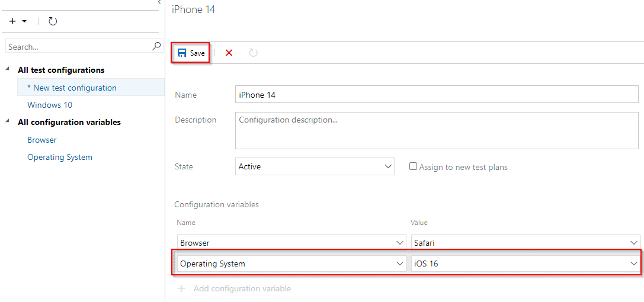Viewport: 644px width, 302px height.
Task: Click into the Description text area
Action: tap(437, 130)
